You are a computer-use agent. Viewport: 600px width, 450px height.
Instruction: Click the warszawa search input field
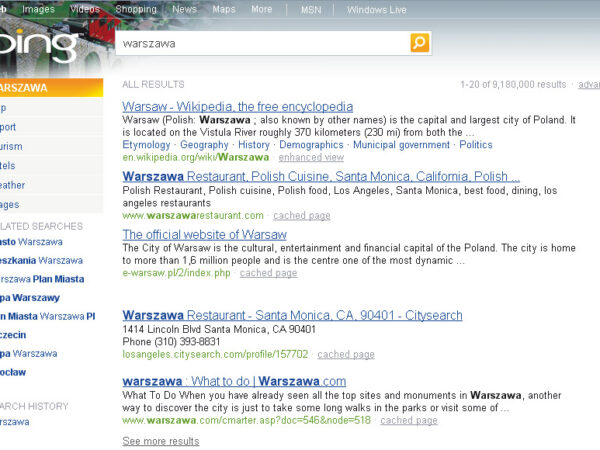[x=262, y=43]
